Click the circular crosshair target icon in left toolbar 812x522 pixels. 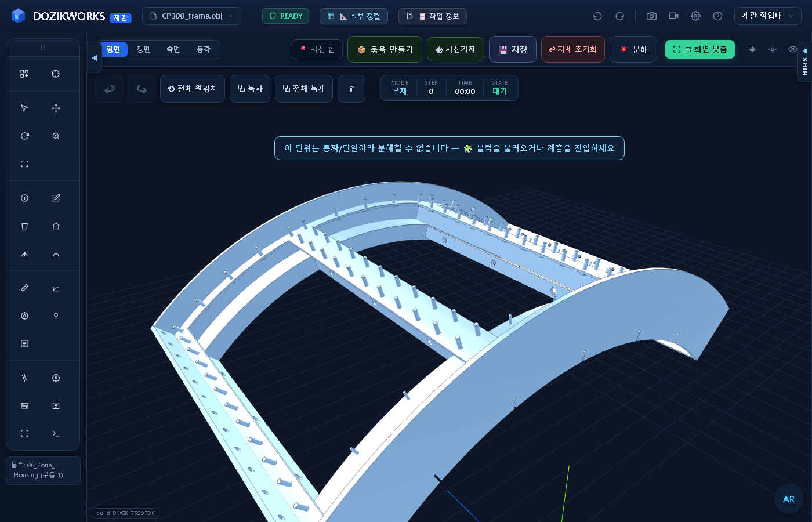(x=56, y=74)
